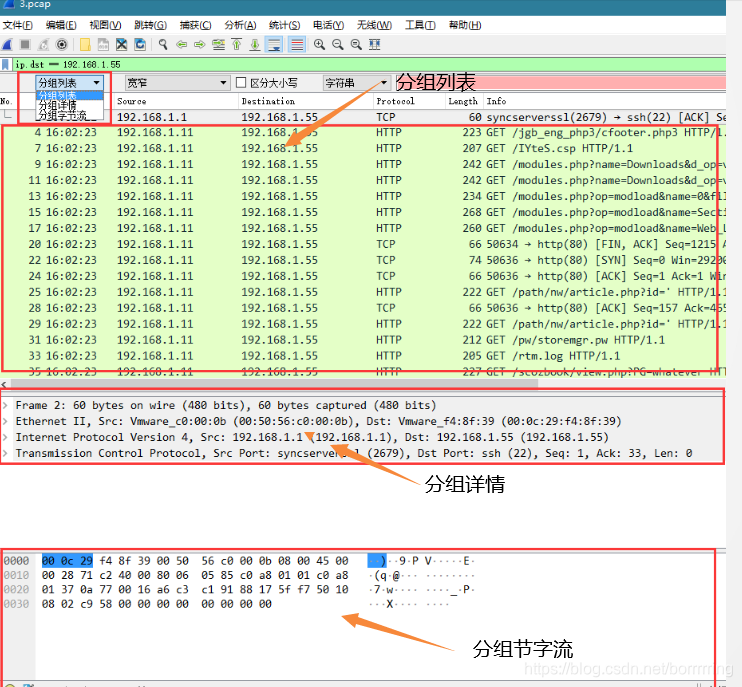Reload the capture file
Image resolution: width=742 pixels, height=687 pixels.
click(x=140, y=45)
